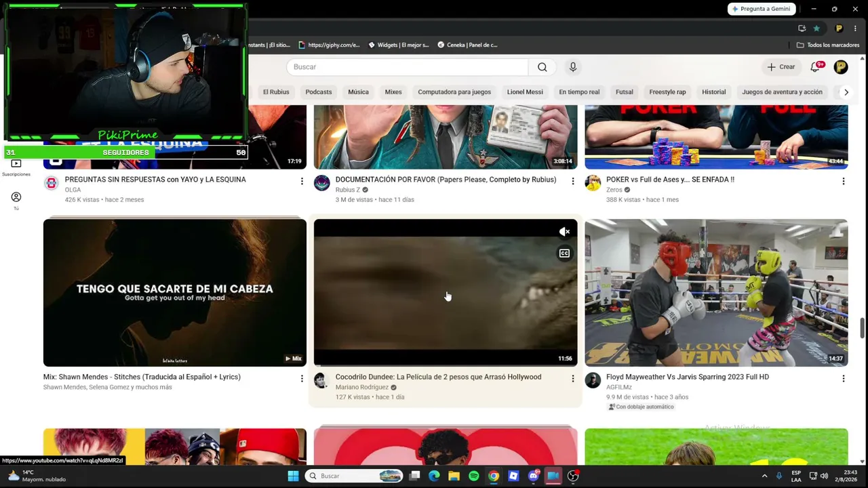Click the YouTube page vertical scrollbar
Image resolution: width=868 pixels, height=488 pixels.
click(863, 327)
